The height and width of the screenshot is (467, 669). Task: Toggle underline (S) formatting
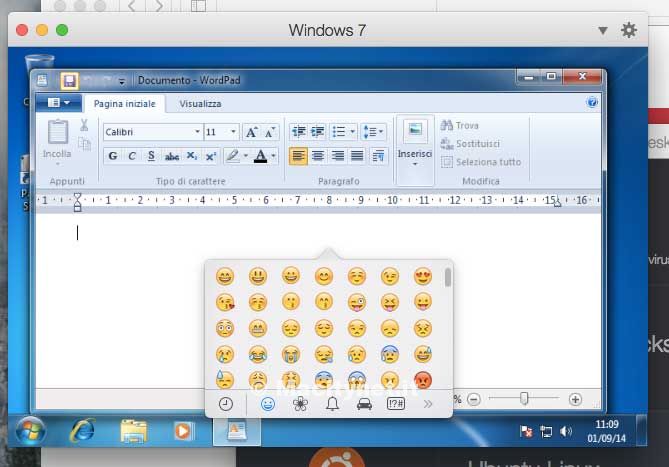151,156
